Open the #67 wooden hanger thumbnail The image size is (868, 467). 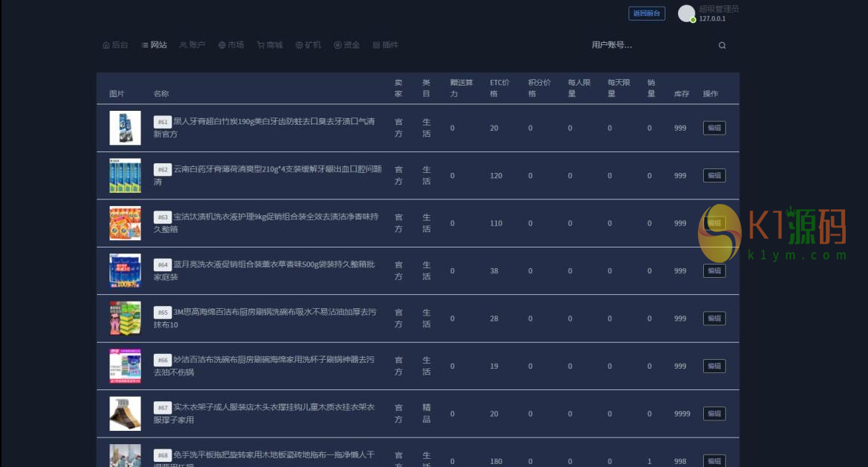pyautogui.click(x=125, y=413)
